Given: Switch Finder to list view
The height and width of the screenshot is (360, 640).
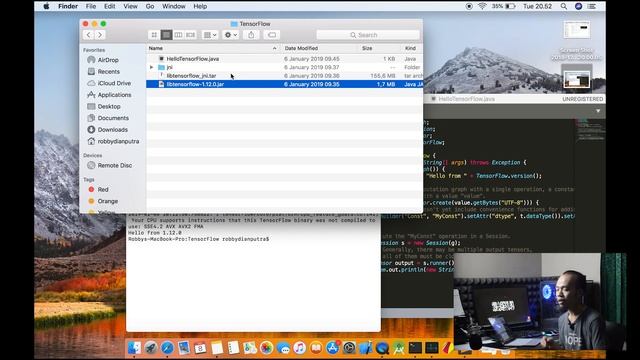Looking at the screenshot, I should coord(166,35).
